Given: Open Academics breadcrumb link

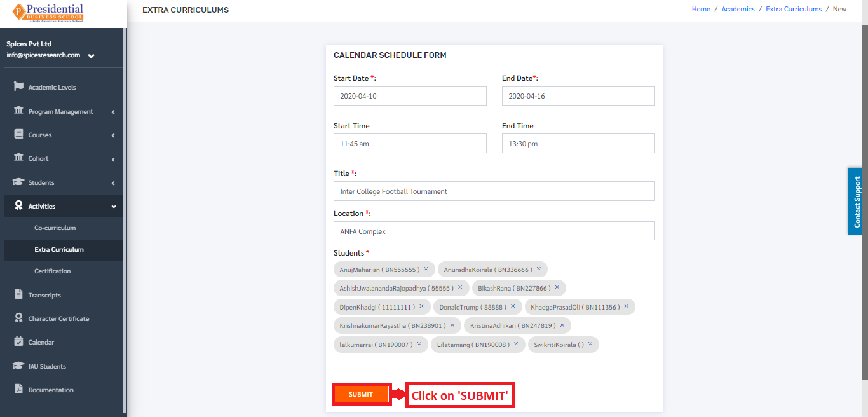Looking at the screenshot, I should pyautogui.click(x=738, y=9).
